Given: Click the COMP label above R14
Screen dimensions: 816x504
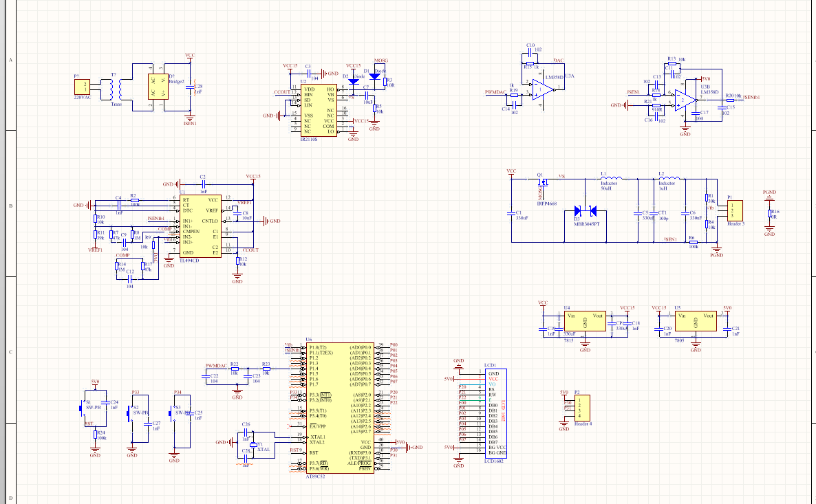Looking at the screenshot, I should point(123,255).
